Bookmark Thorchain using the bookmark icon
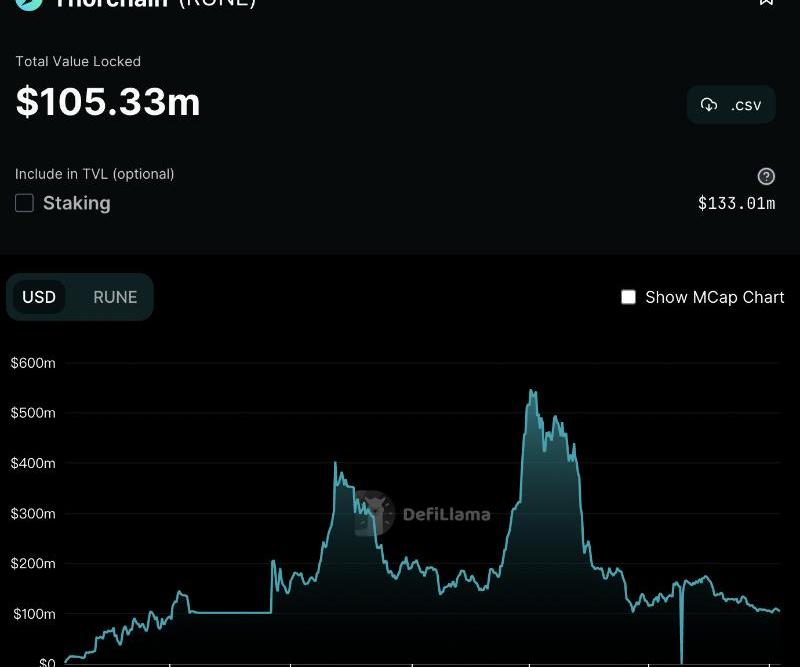The width and height of the screenshot is (800, 667). (x=766, y=3)
